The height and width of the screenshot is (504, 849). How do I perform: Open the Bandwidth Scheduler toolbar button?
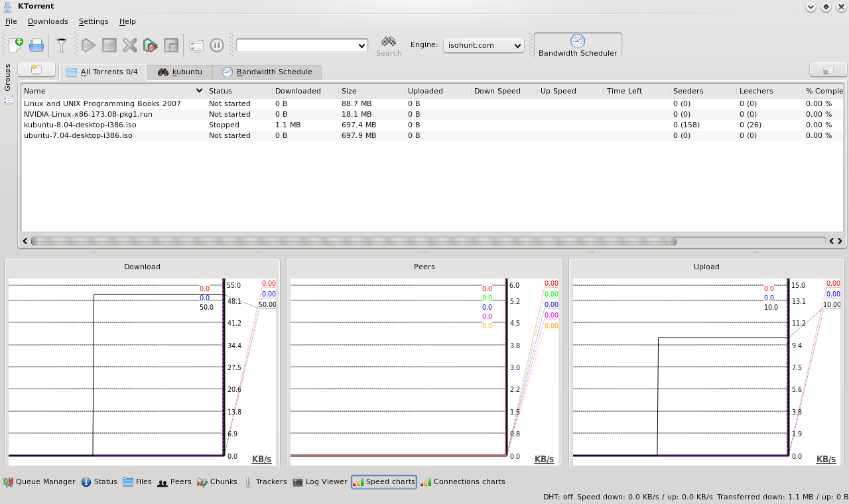578,45
